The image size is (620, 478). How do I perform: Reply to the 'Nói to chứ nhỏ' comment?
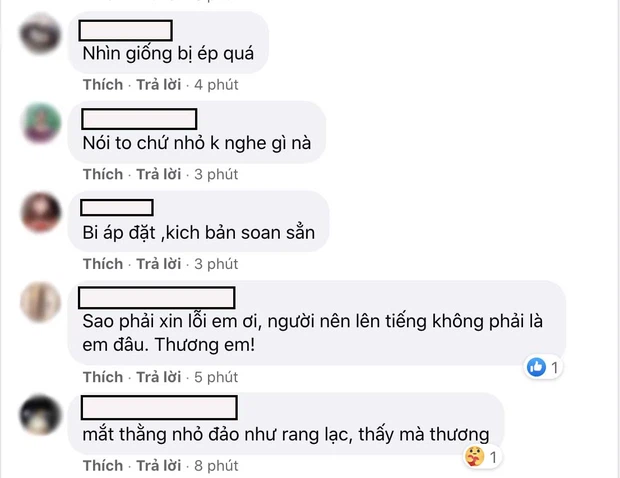pyautogui.click(x=159, y=174)
